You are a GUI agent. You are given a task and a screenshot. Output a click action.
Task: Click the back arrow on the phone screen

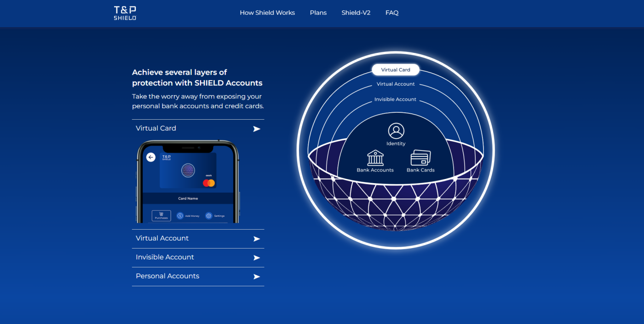click(150, 157)
